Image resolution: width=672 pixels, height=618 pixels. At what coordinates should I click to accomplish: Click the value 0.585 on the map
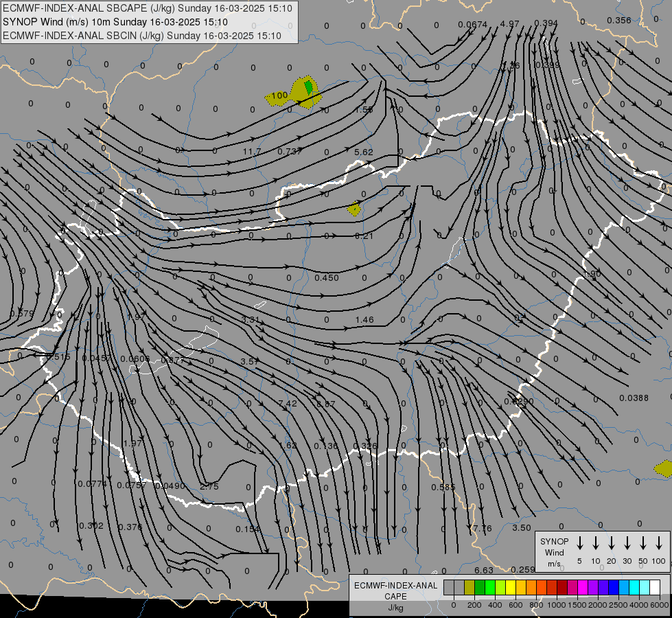pos(443,488)
